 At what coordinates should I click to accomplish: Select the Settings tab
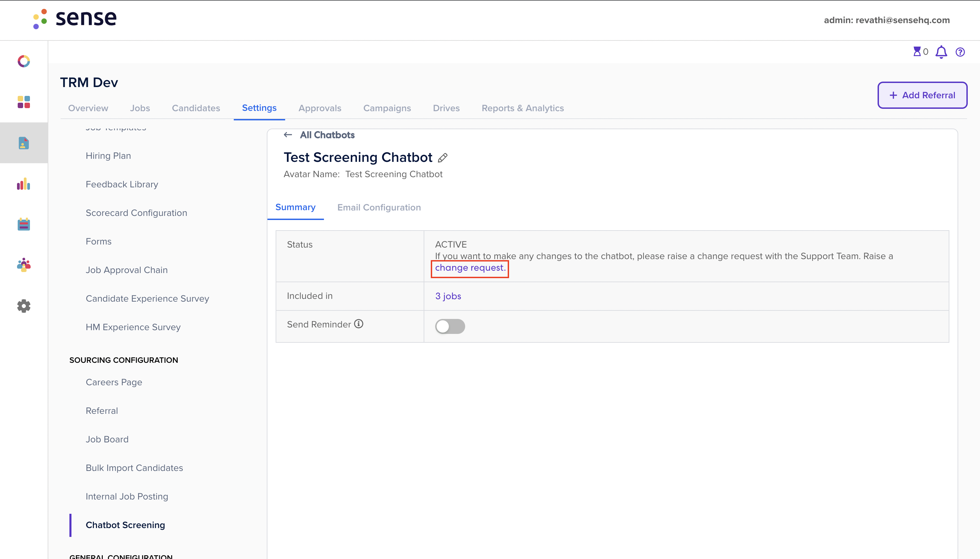point(259,108)
